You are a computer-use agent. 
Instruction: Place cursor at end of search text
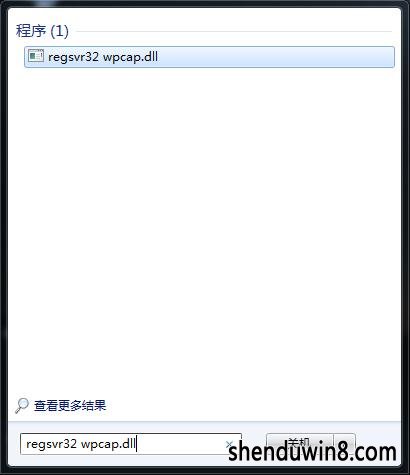point(137,444)
